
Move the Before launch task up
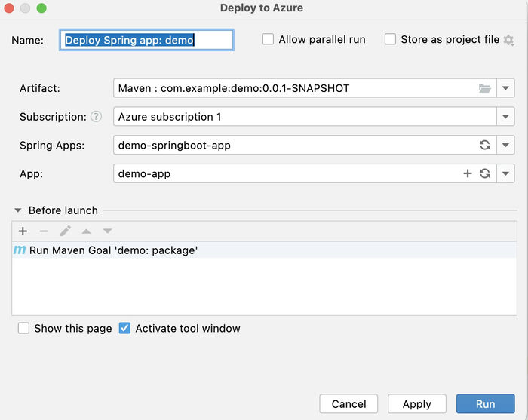(x=86, y=231)
